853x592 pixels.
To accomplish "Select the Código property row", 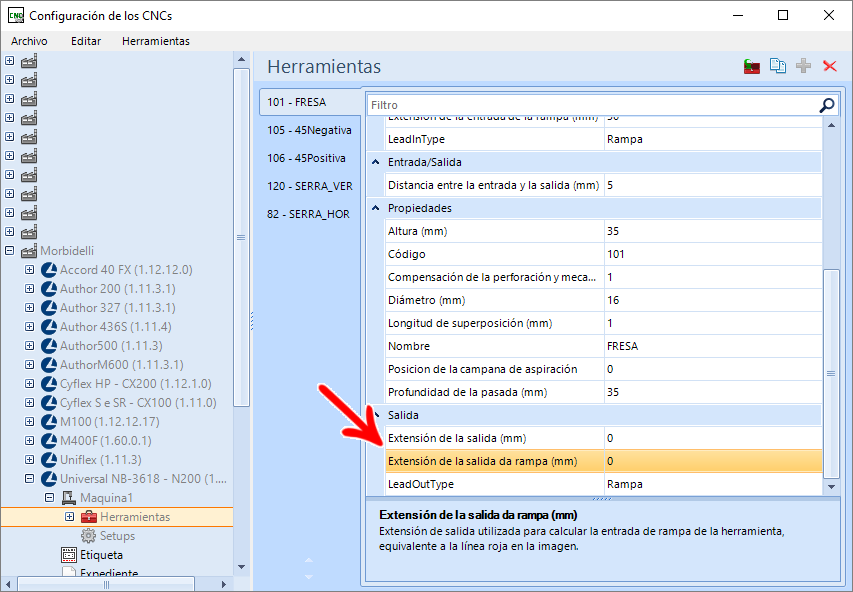I will 604,254.
